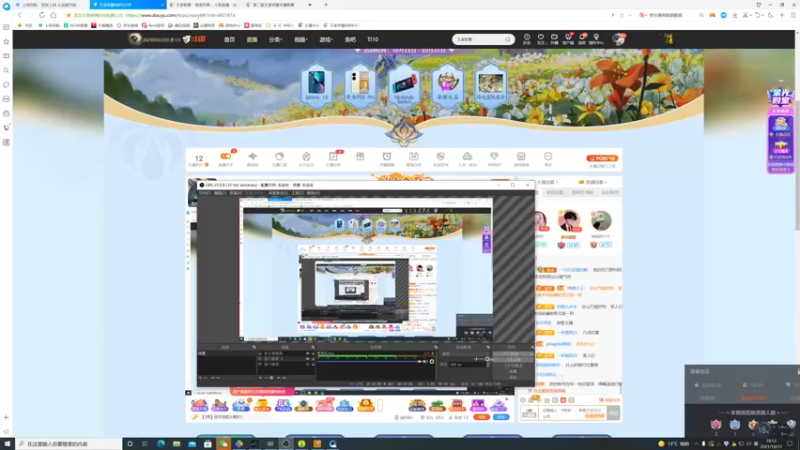Viewport: 800px width, 450px height.
Task: Click the orange button below the stream
Action: [x=481, y=417]
